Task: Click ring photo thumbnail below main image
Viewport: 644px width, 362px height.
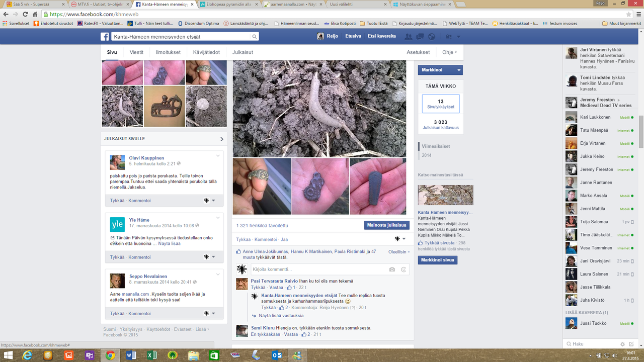Action: [x=262, y=187]
